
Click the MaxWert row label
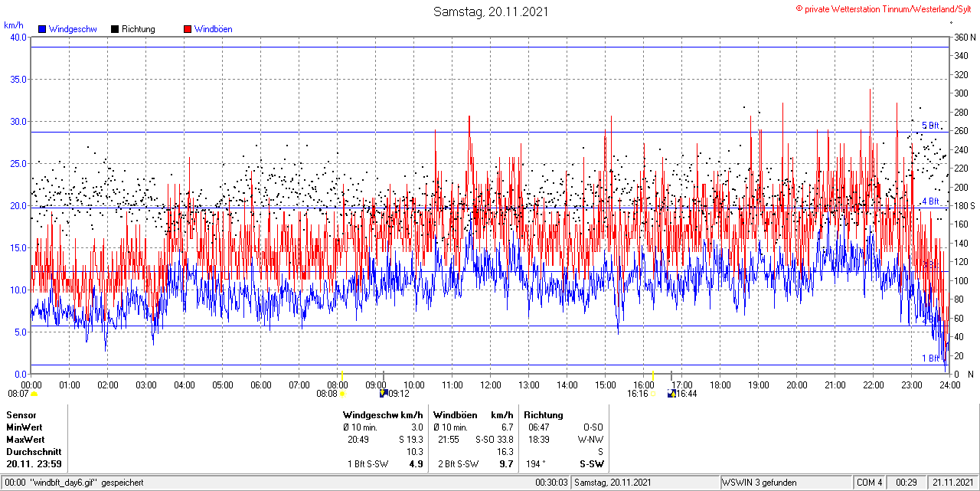click(x=26, y=440)
